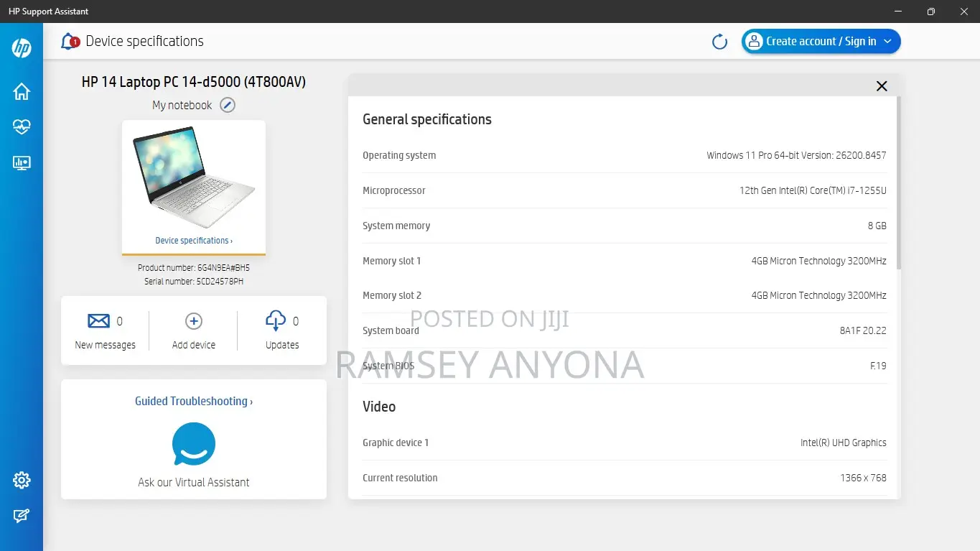This screenshot has height=551, width=980.
Task: Click the HP logo in sidebar
Action: pyautogui.click(x=22, y=48)
